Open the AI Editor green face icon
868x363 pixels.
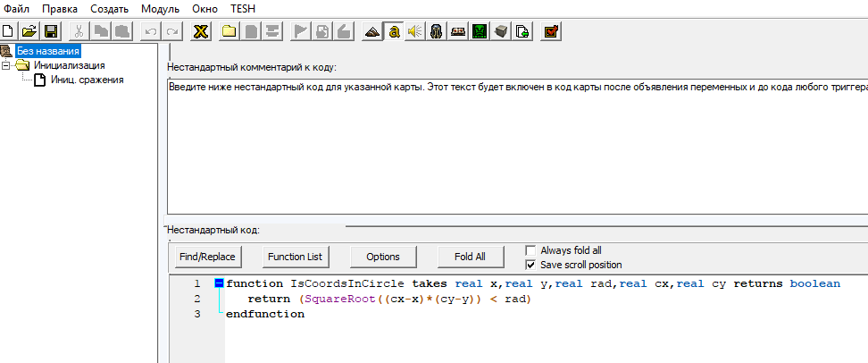coord(480,31)
